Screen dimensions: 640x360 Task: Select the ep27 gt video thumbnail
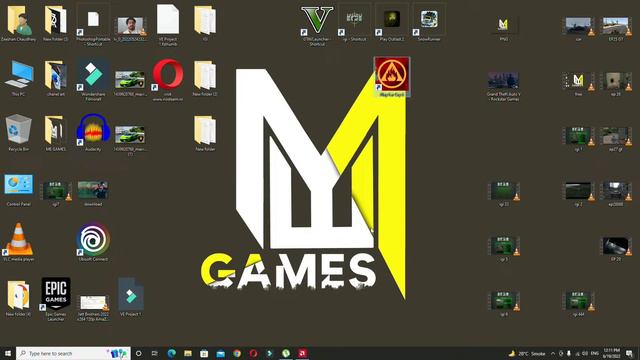coord(616,138)
